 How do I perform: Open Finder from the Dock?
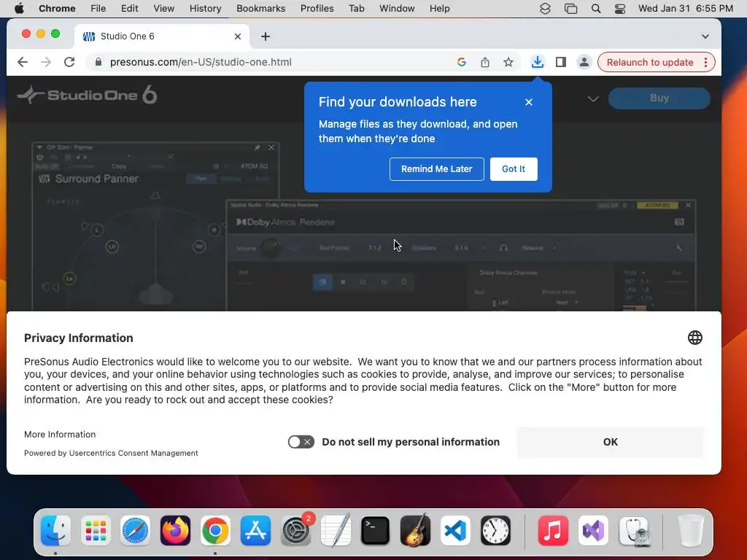pyautogui.click(x=55, y=531)
